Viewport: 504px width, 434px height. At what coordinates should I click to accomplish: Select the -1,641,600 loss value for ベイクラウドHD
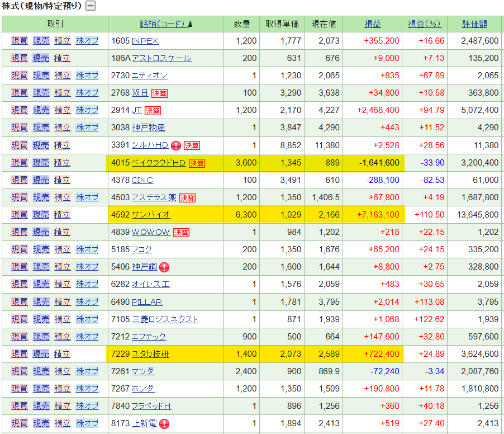tap(379, 163)
